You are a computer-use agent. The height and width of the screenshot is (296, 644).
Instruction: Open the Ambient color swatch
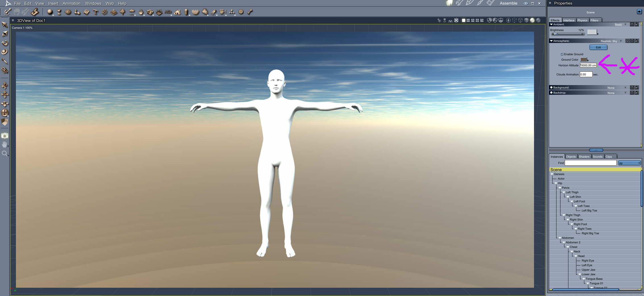point(592,32)
